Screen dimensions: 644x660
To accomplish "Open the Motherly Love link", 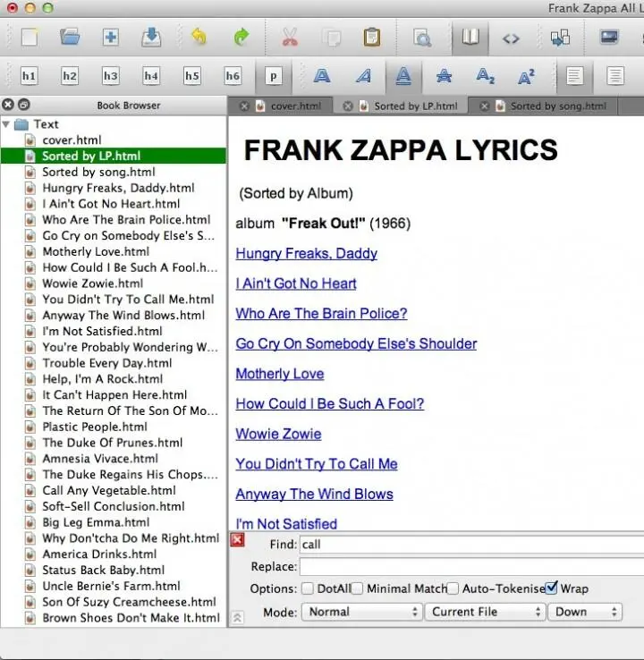I will tap(280, 373).
